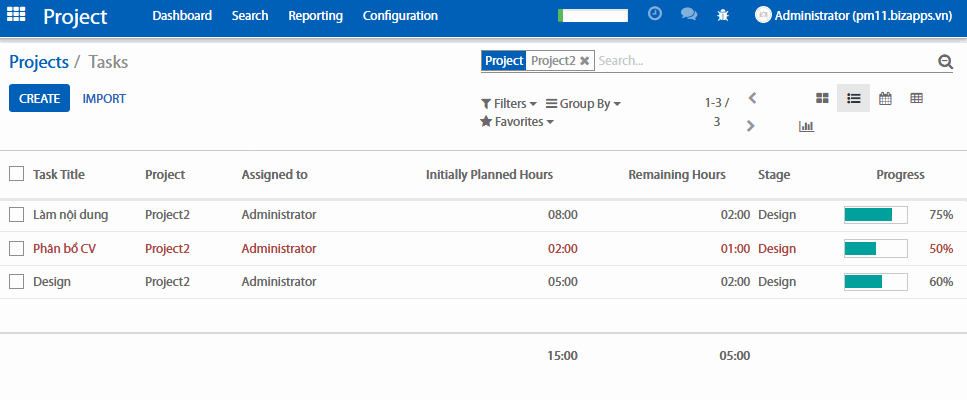Select the Làm nội dung task checkbox
The image size is (967, 400).
click(x=16, y=214)
